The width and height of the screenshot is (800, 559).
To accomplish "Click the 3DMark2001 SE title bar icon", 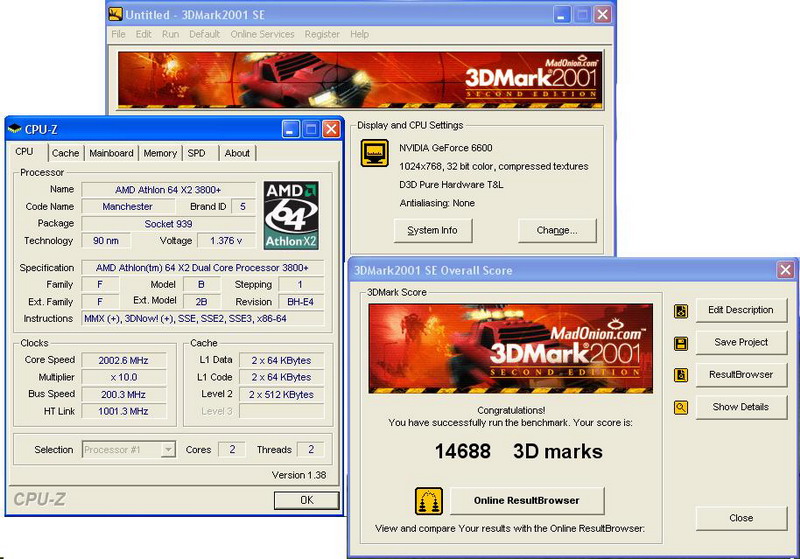I will click(115, 14).
